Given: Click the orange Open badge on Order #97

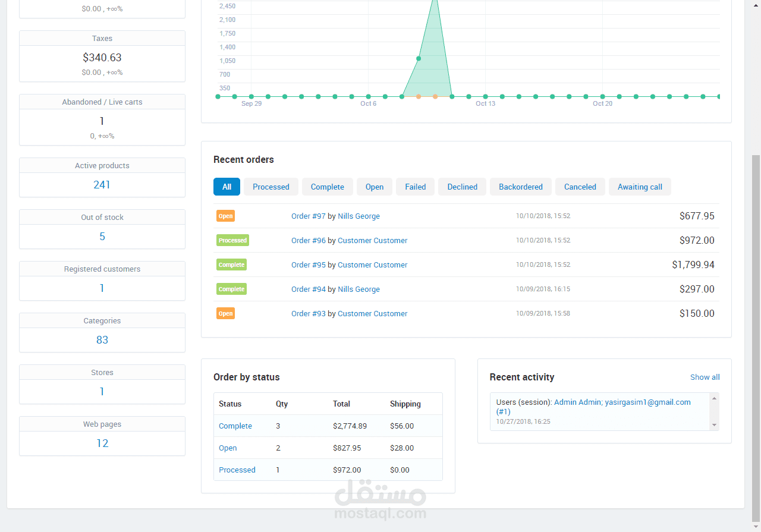Looking at the screenshot, I should pos(225,216).
